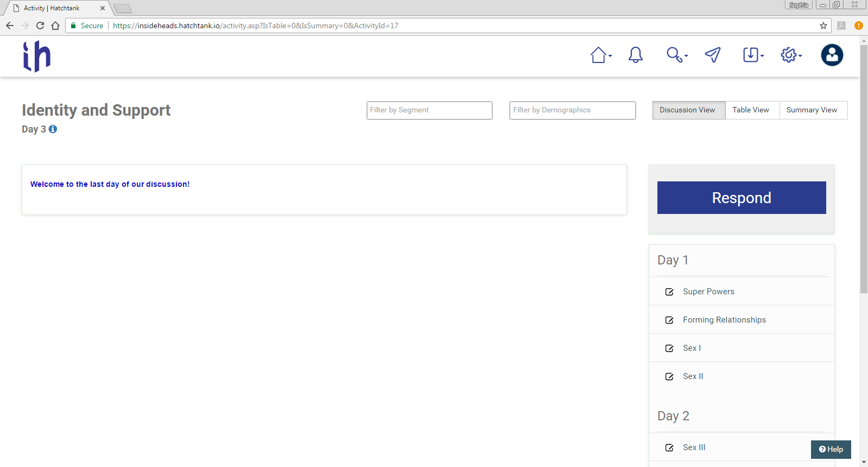Open the search magnifier menu
Screen dimensions: 868x467
[676, 55]
